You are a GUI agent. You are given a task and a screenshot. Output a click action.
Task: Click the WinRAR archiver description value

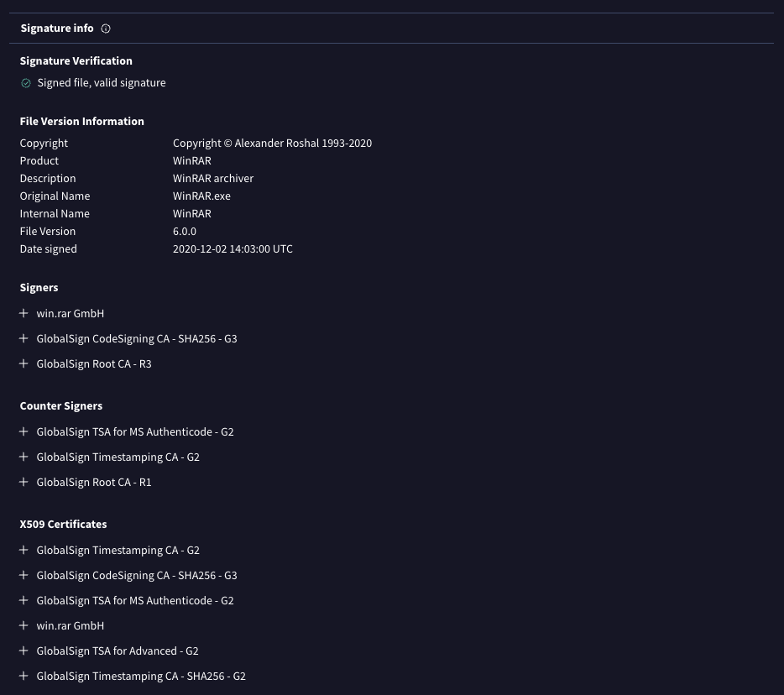pyautogui.click(x=213, y=178)
